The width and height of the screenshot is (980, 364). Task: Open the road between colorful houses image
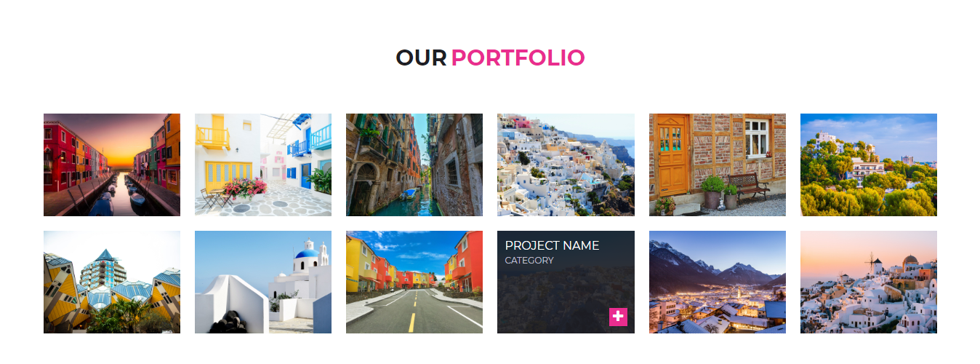point(414,282)
